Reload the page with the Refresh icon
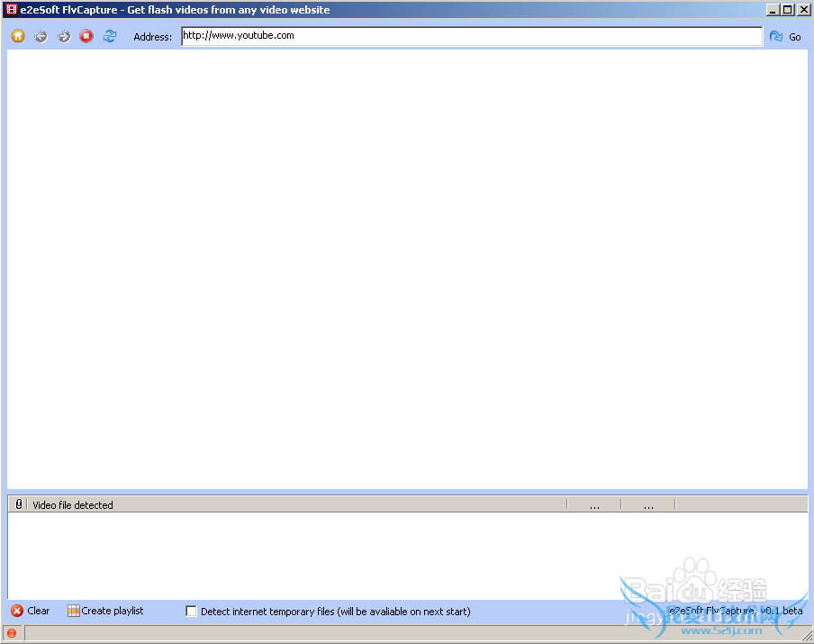The width and height of the screenshot is (814, 644). coord(110,36)
